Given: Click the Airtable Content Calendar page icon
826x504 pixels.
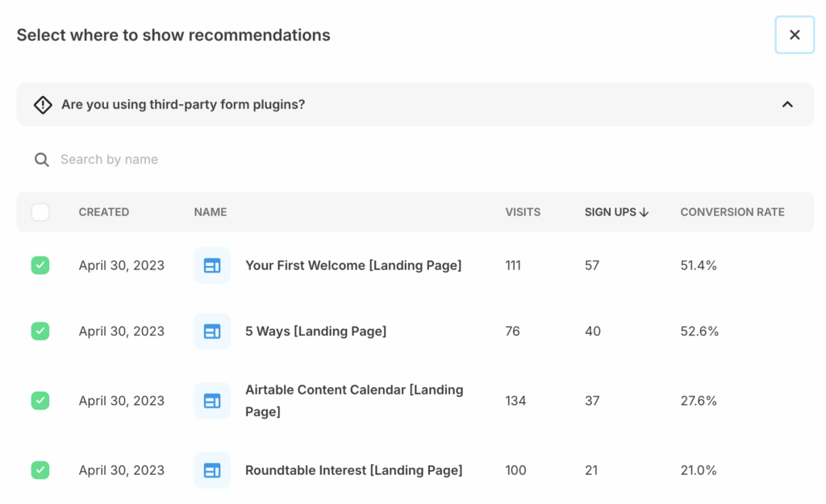Looking at the screenshot, I should (212, 401).
